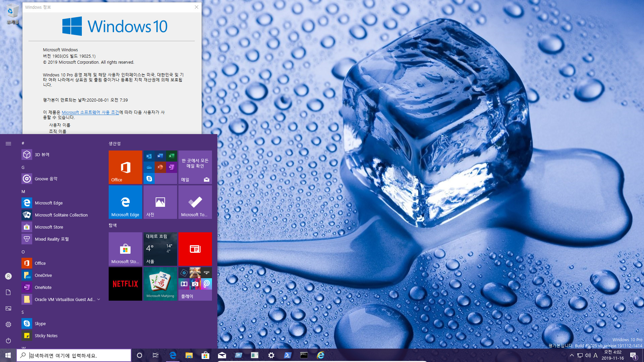Open Settings gear in the Start sidebar
Screen dimensions: 644x362
click(x=8, y=324)
